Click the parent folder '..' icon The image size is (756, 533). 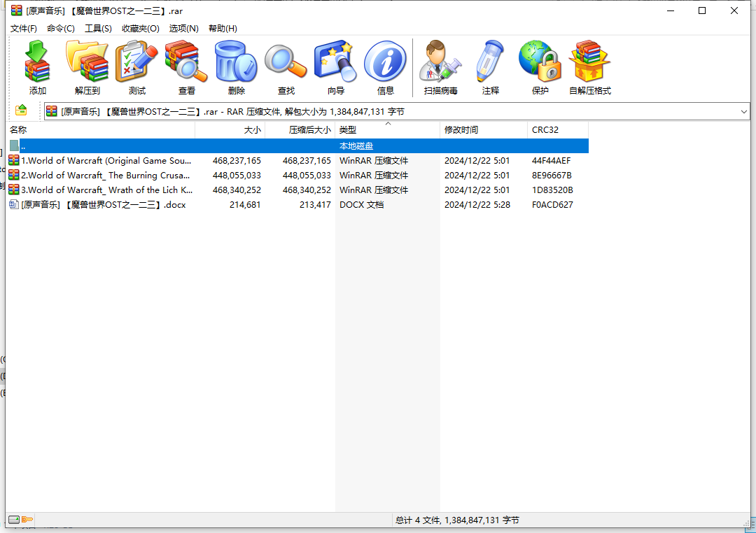pos(14,145)
